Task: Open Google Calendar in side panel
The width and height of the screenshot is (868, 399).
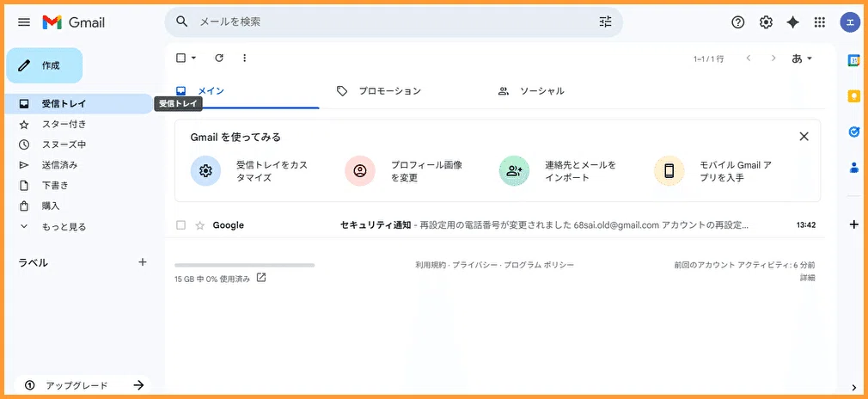Action: (853, 60)
